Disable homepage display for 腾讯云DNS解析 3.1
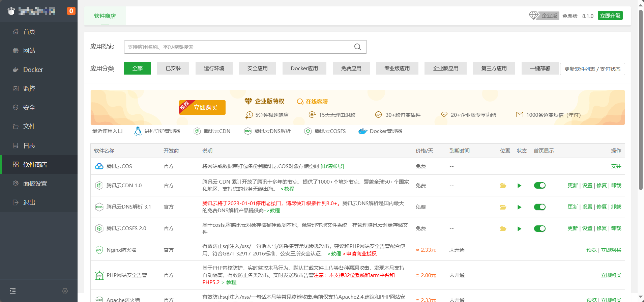644x302 pixels. (539, 207)
